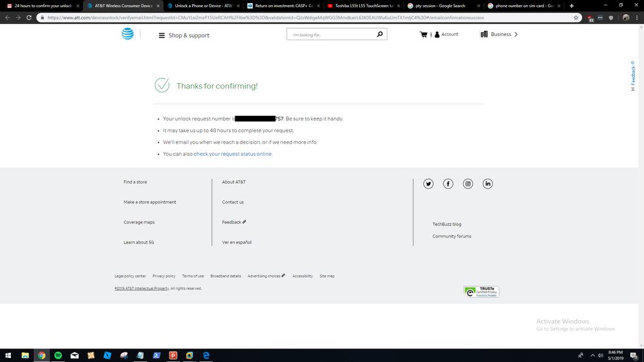The image size is (644, 362).
Task: Click the search magnifier icon
Action: point(380,34)
